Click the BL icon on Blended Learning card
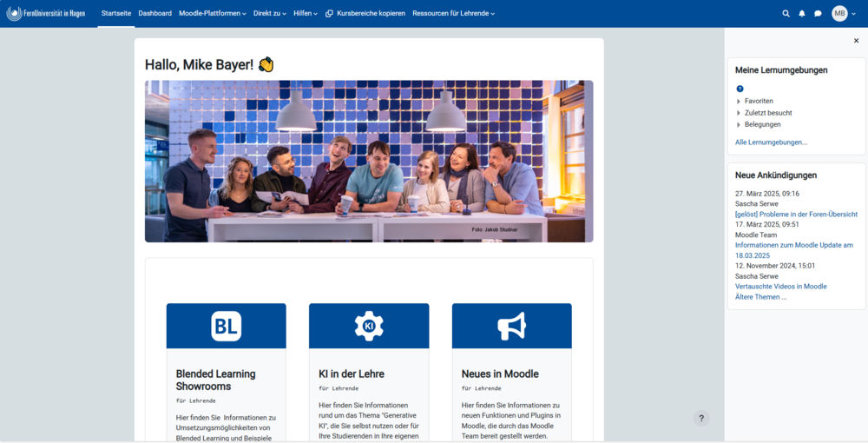 [226, 326]
